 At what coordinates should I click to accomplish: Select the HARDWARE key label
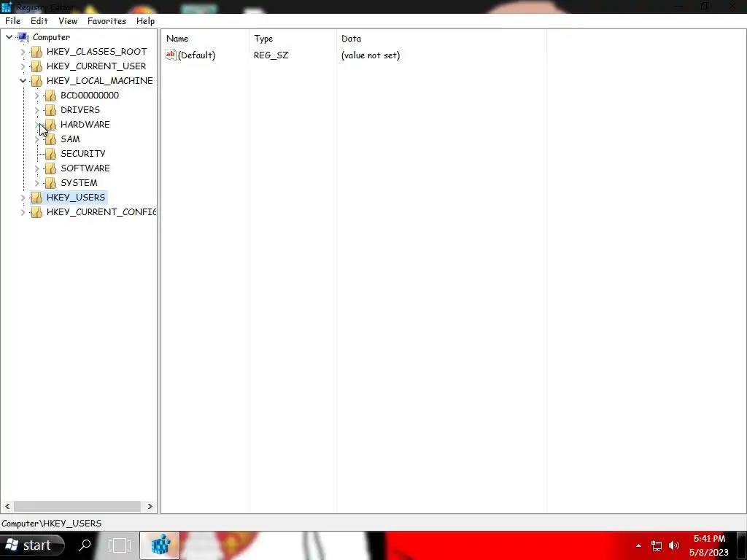[x=85, y=124]
